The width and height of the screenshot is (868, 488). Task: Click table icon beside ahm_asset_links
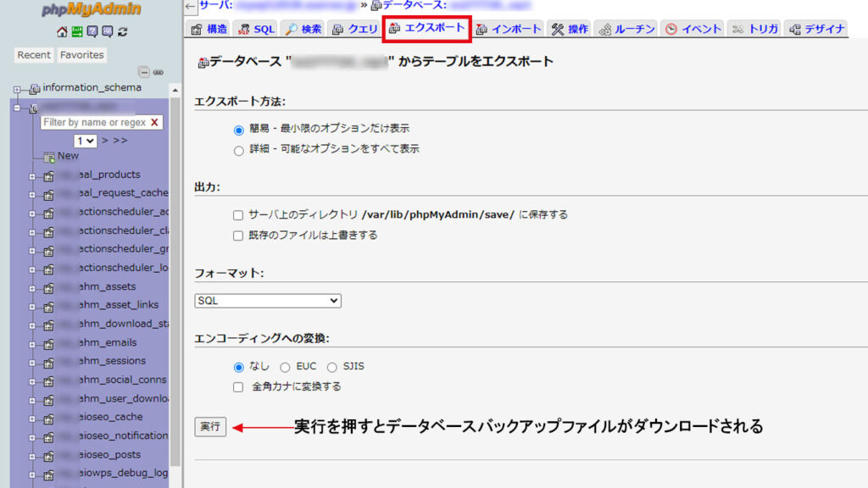[48, 307]
